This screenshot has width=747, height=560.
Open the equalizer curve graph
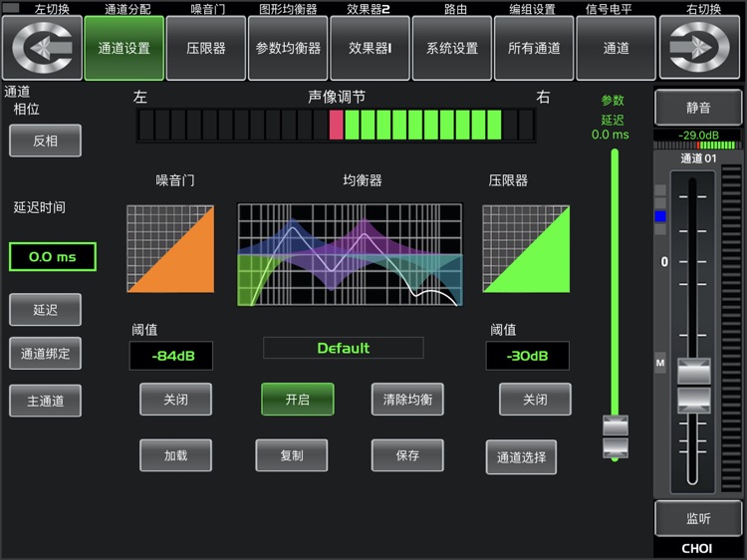(350, 255)
